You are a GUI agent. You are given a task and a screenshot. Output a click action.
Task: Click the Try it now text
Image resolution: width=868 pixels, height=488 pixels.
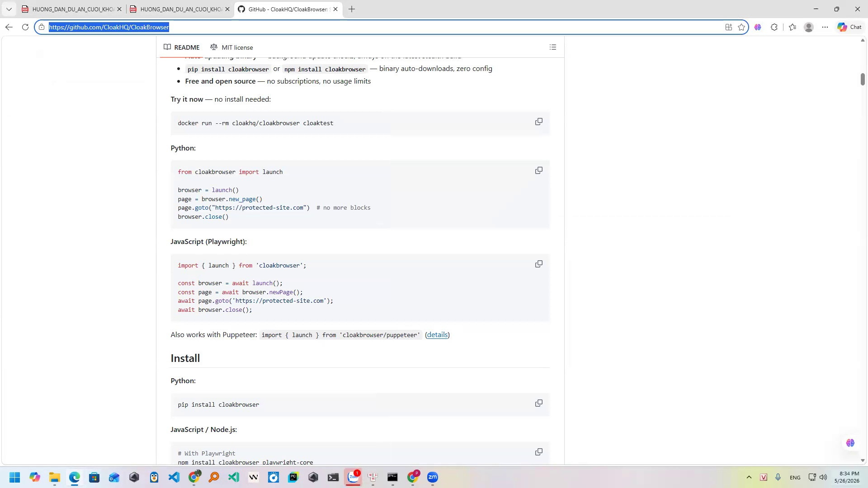pos(187,99)
